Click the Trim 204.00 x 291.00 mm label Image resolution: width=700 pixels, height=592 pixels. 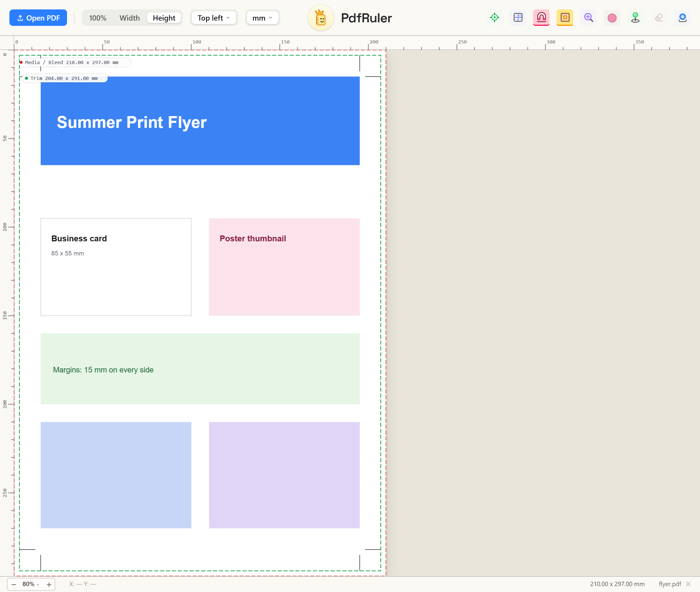tap(64, 78)
